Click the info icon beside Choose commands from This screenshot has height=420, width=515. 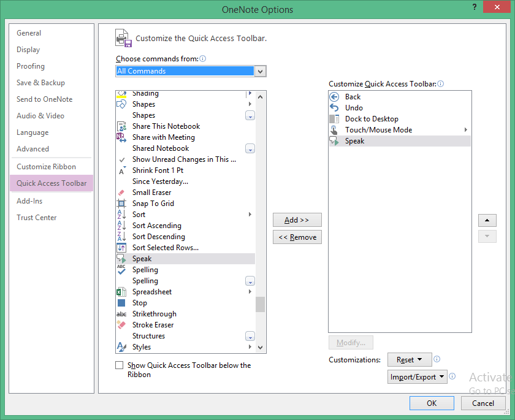pyautogui.click(x=203, y=59)
